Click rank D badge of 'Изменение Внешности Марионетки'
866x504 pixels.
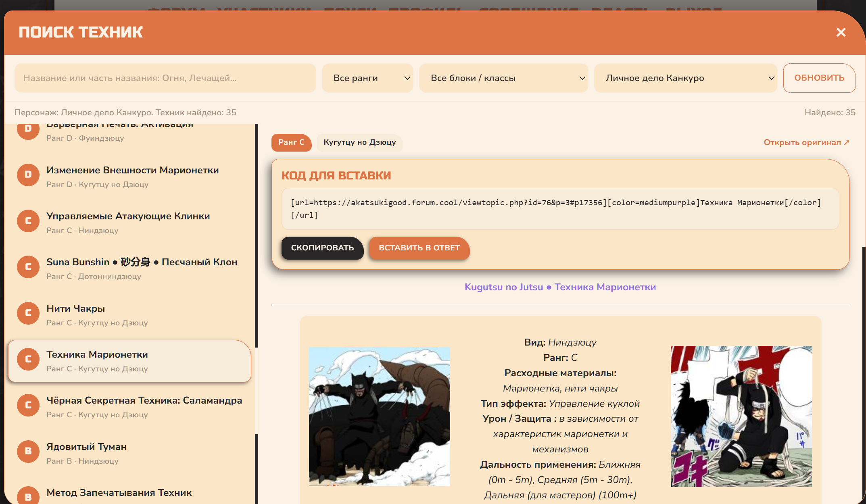click(28, 175)
